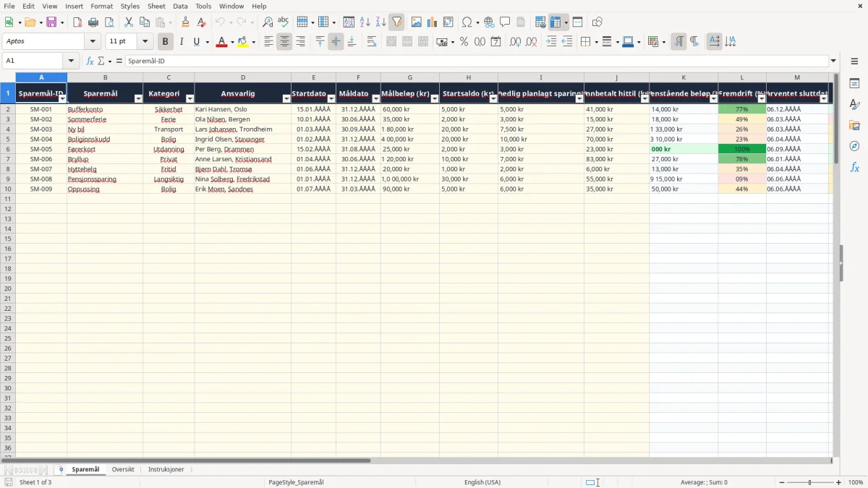
Task: Insert image using the picture icon
Action: pyautogui.click(x=417, y=22)
